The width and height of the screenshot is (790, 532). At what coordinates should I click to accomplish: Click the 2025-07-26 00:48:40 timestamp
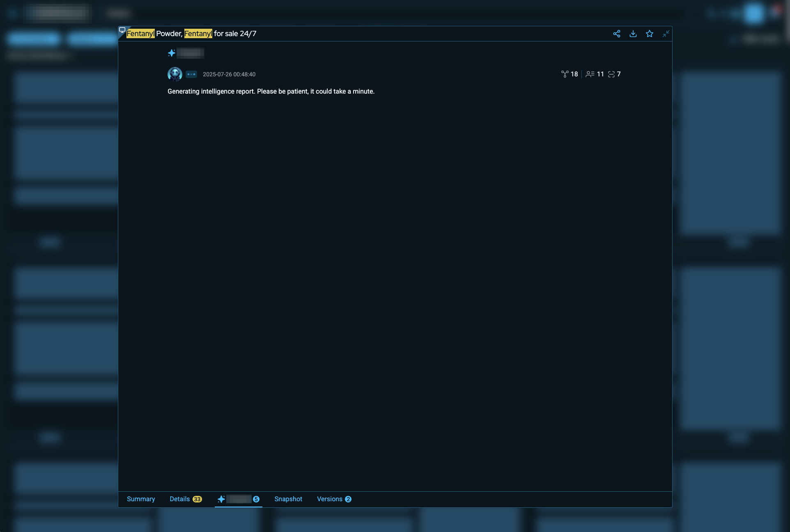229,74
